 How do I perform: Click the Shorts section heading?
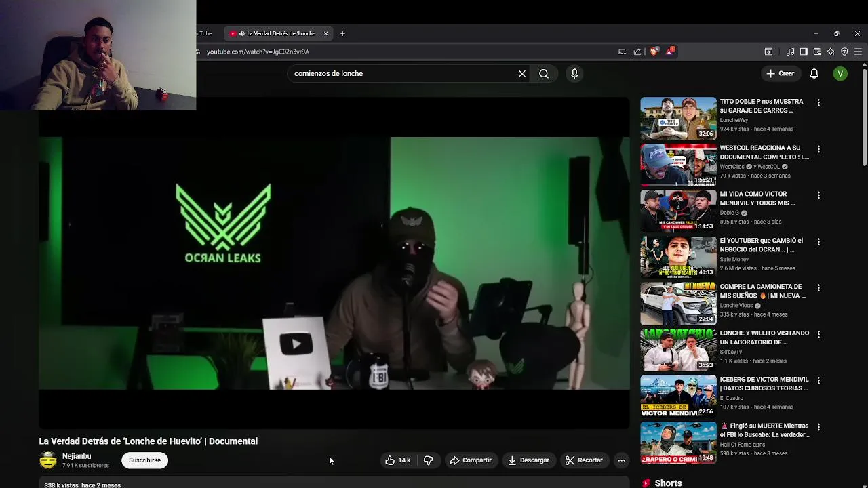coord(668,483)
